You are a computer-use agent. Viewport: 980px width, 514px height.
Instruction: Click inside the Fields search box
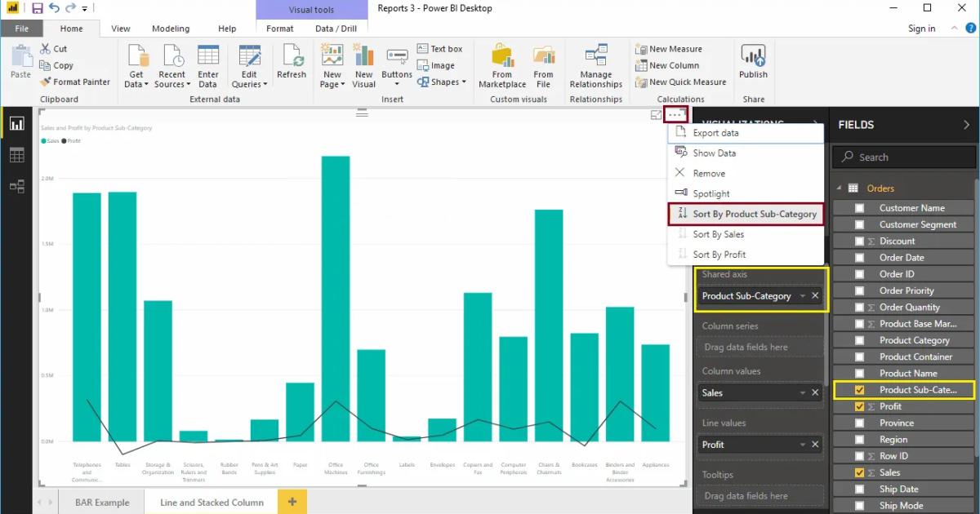(x=903, y=157)
